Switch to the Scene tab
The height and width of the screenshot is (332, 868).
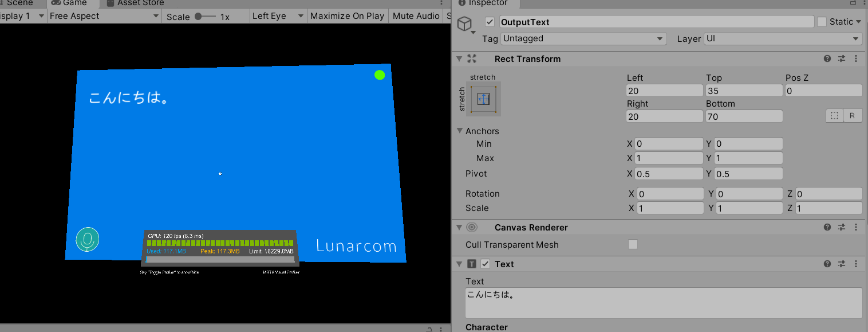19,3
